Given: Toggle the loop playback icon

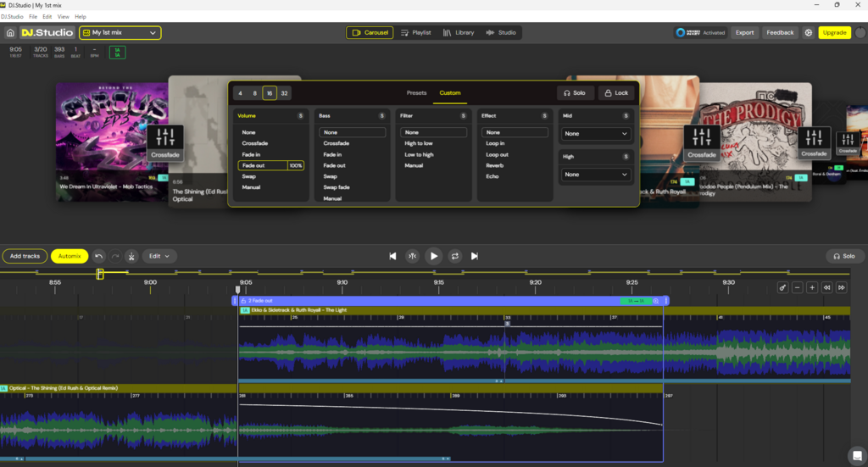Looking at the screenshot, I should [x=455, y=256].
